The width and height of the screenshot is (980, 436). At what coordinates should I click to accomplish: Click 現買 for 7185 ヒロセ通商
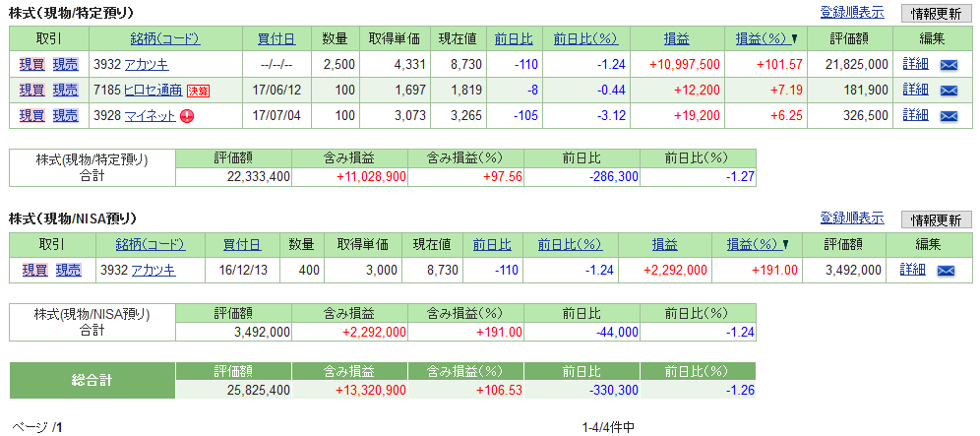31,91
